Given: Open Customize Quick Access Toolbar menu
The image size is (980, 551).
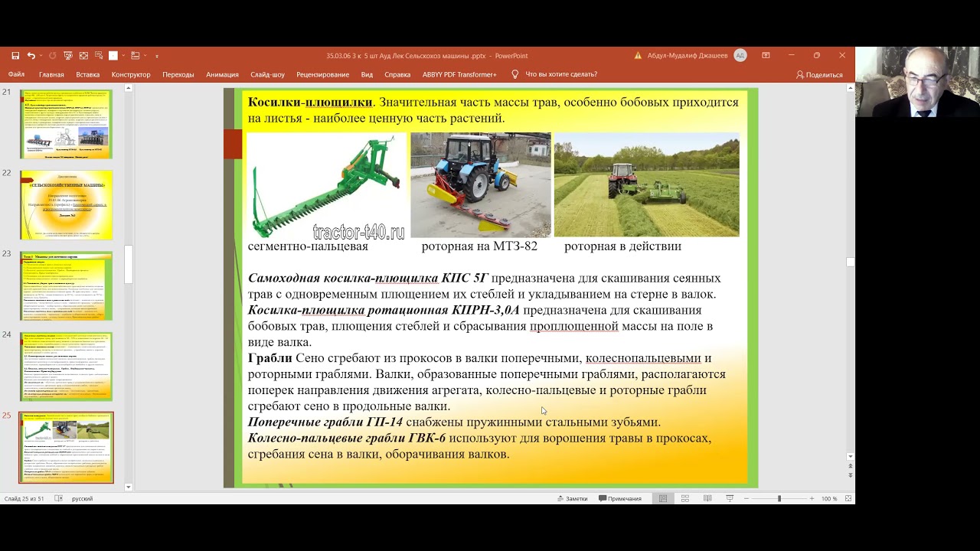Looking at the screenshot, I should click(157, 56).
